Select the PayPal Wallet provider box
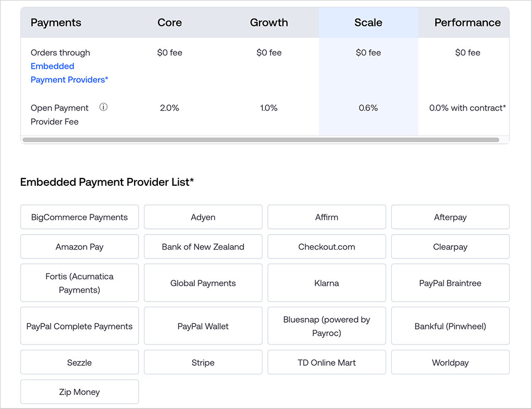 coord(203,325)
